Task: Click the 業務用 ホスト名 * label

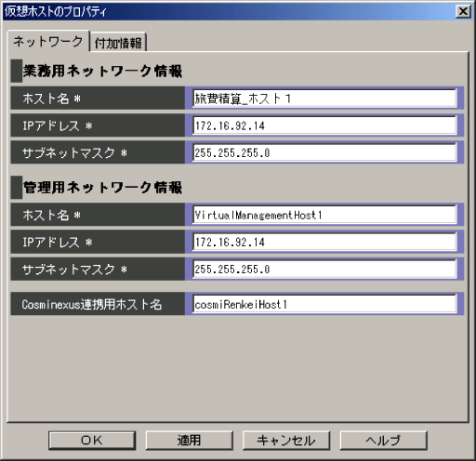Action: pyautogui.click(x=52, y=99)
